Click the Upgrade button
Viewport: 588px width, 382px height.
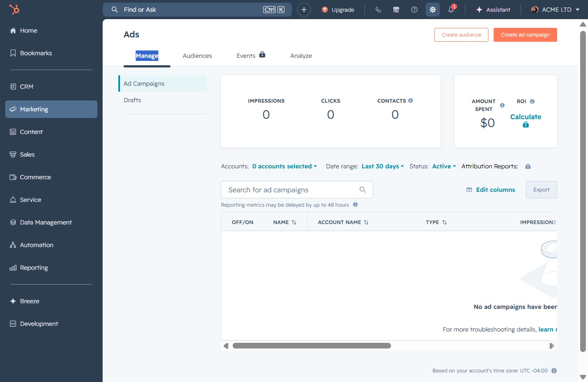point(338,10)
